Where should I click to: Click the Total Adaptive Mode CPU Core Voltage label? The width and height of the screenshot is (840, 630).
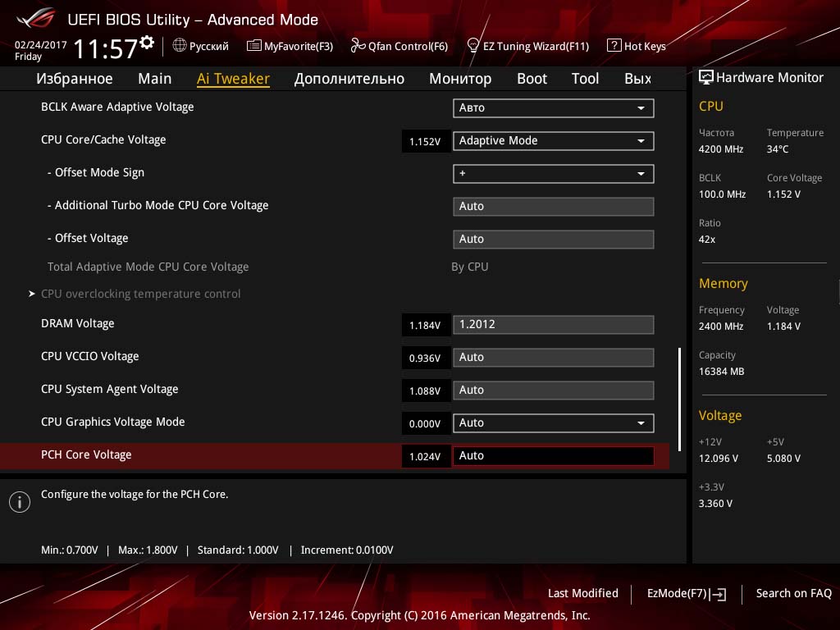coord(148,267)
